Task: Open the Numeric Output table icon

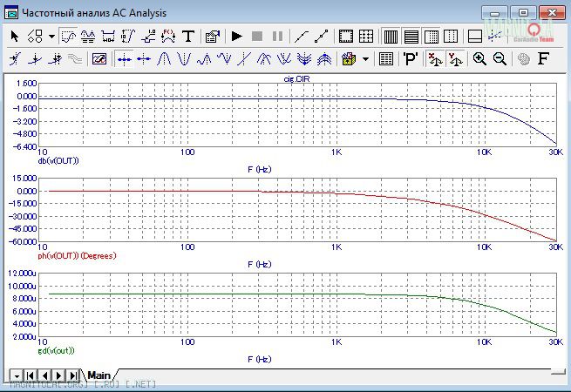Action: pos(385,58)
